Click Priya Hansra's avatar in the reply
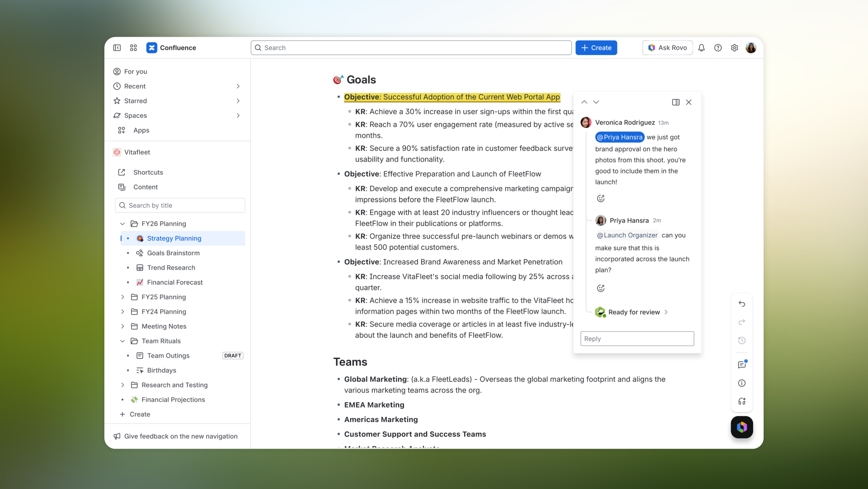This screenshot has width=868, height=489. coord(601,220)
